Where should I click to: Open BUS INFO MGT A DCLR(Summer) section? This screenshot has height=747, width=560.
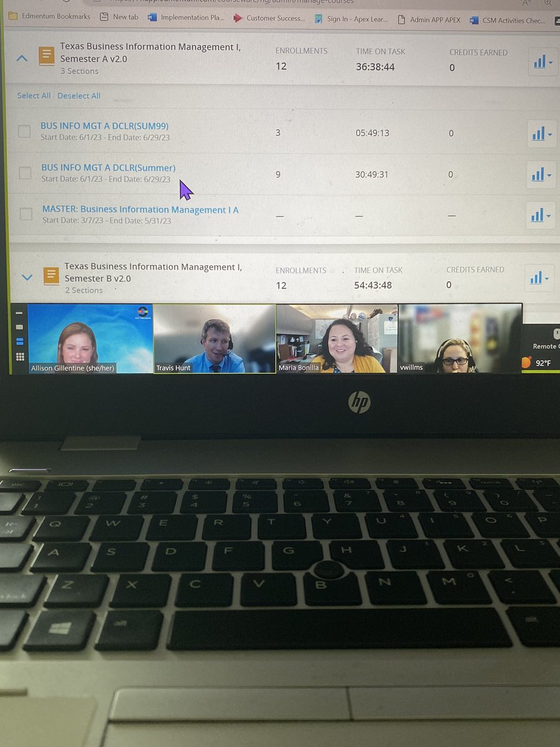tap(108, 167)
